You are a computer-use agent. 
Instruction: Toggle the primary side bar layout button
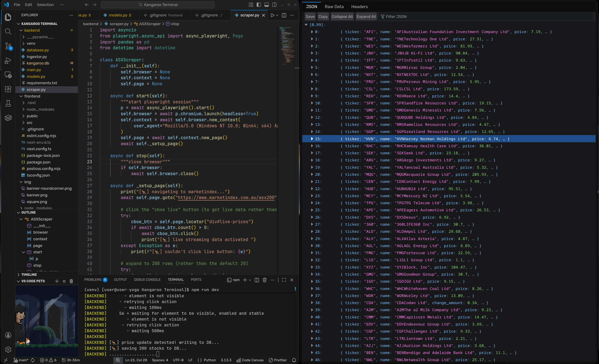click(259, 5)
